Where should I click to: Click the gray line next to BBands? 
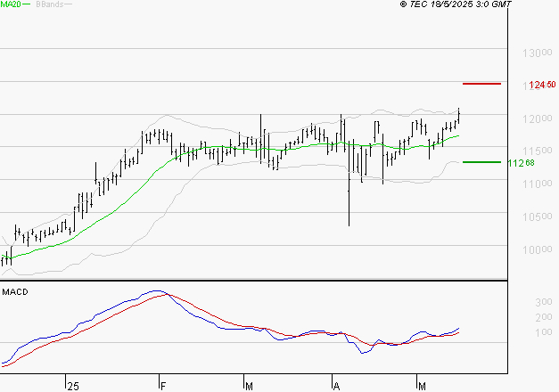click(68, 4)
